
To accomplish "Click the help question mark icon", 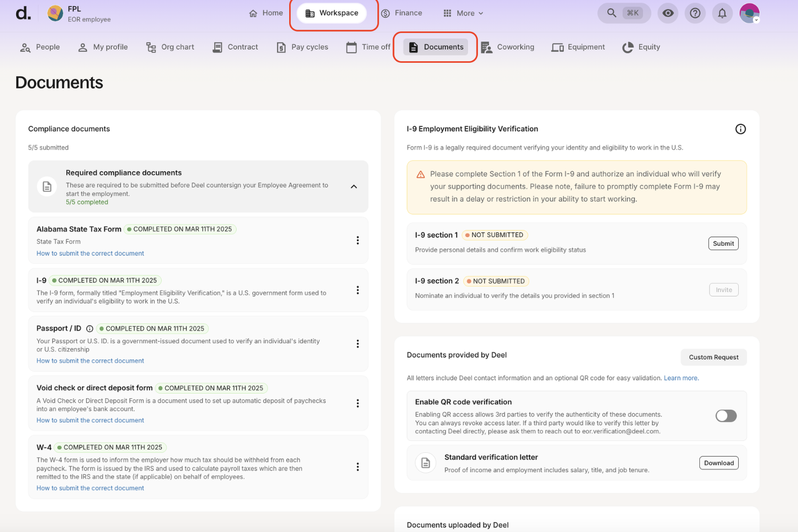I will (x=695, y=13).
